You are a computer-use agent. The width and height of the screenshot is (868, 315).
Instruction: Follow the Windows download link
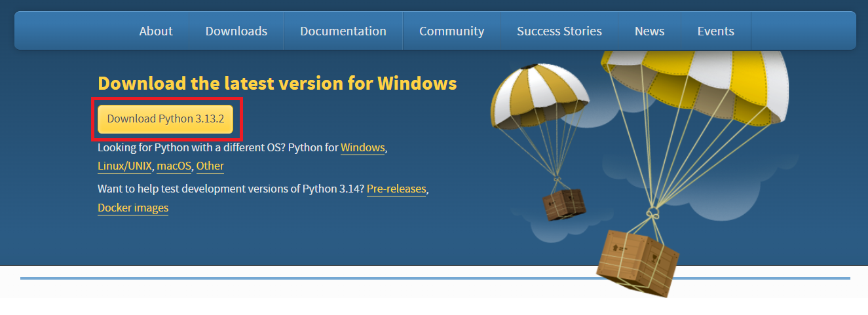[363, 148]
